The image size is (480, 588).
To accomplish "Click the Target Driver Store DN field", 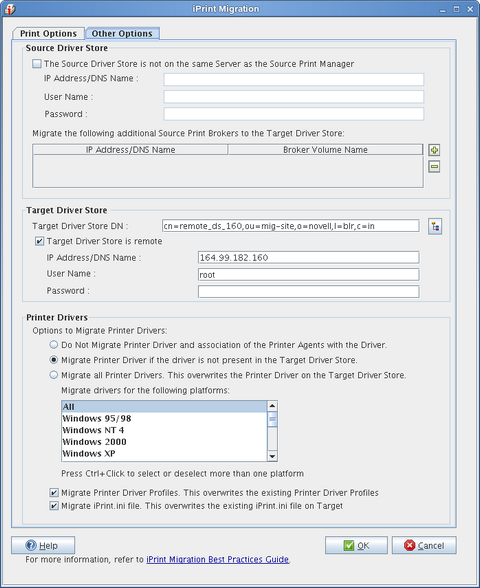I will 291,226.
